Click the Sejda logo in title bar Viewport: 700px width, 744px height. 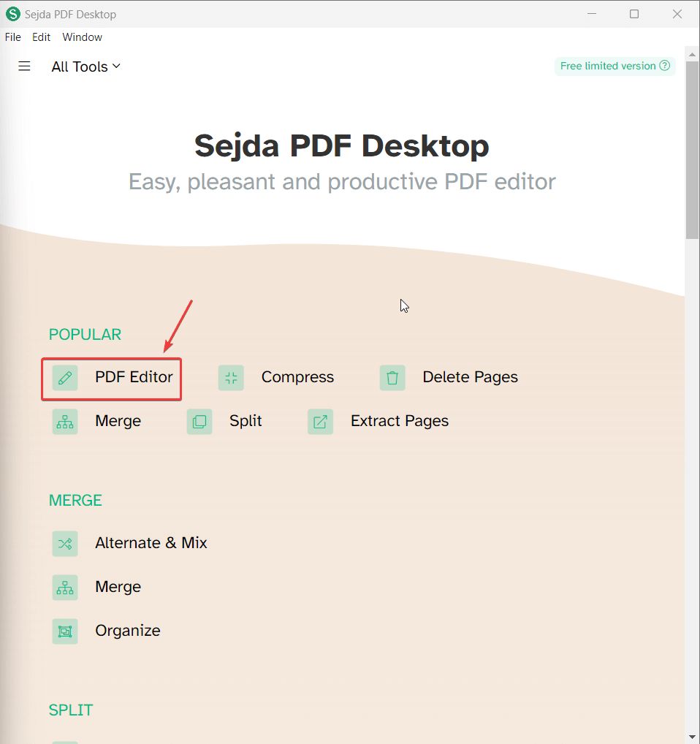13,14
